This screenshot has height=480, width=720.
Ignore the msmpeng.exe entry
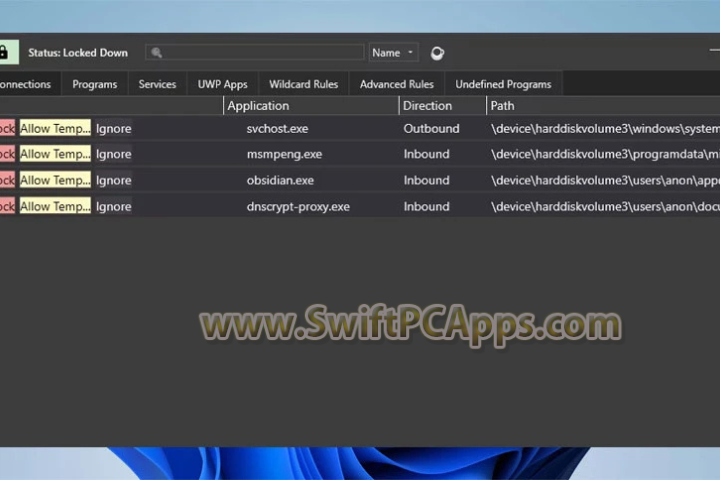click(x=113, y=154)
